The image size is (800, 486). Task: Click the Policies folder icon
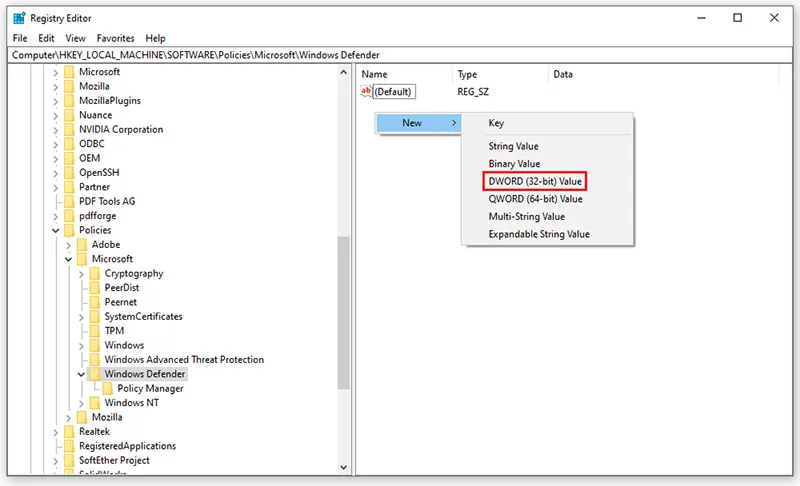click(x=69, y=230)
